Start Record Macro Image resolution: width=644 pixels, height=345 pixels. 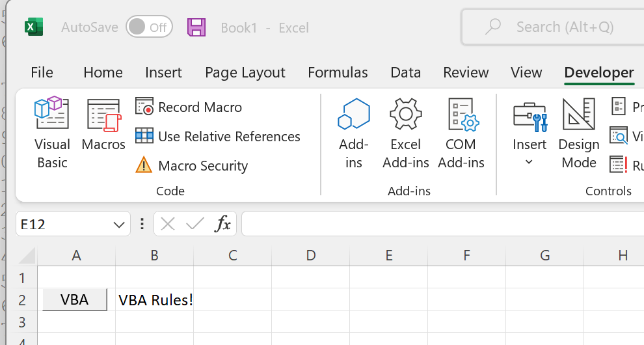189,107
